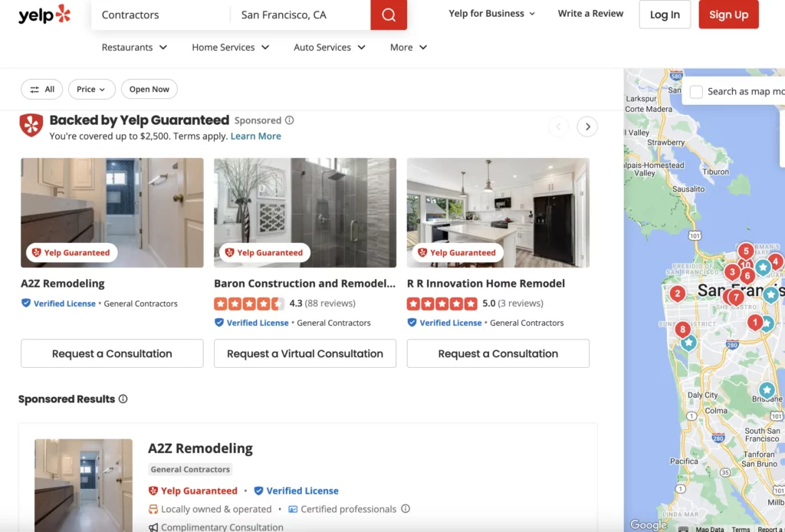Click 'Complimentary Consultation' text
Image resolution: width=785 pixels, height=532 pixels.
[222, 527]
